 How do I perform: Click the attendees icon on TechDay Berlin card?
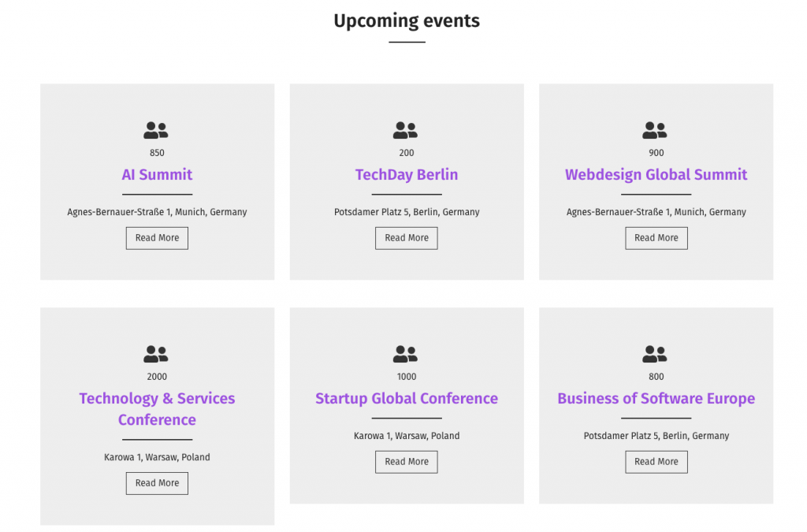406,131
